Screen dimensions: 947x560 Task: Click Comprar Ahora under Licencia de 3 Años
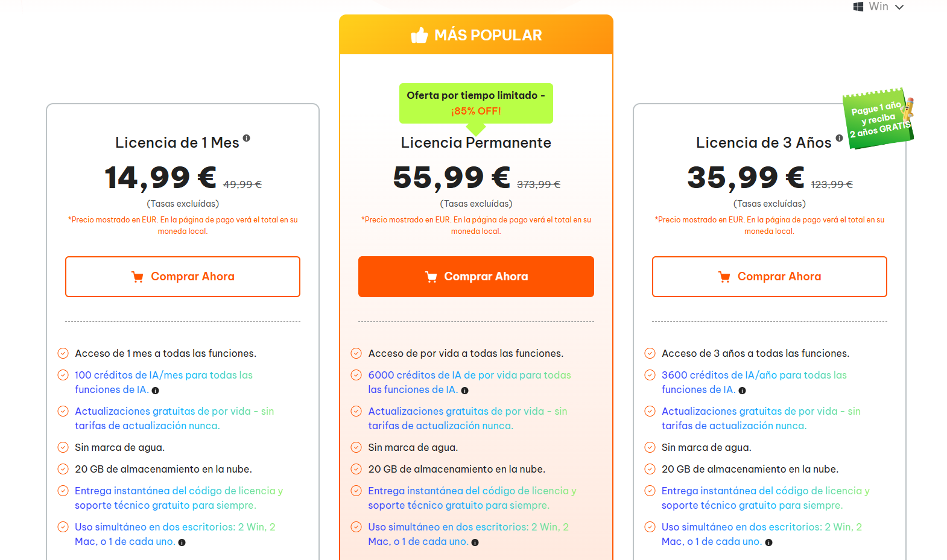click(769, 277)
